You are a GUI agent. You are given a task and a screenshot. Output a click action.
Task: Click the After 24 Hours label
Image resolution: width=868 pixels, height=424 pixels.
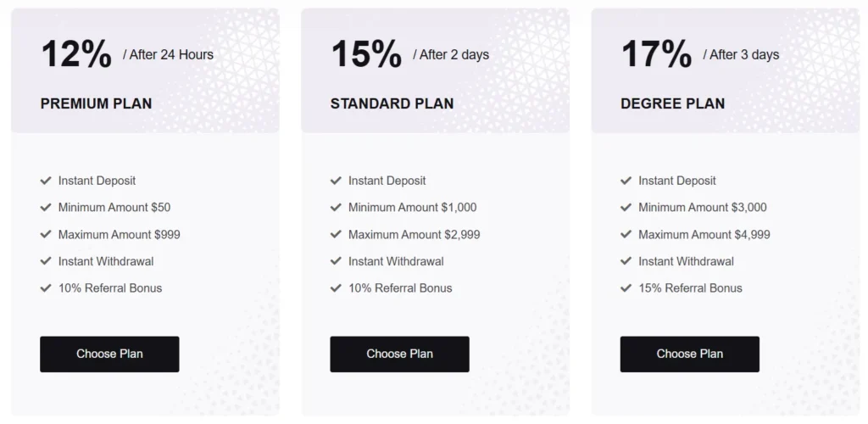point(168,55)
